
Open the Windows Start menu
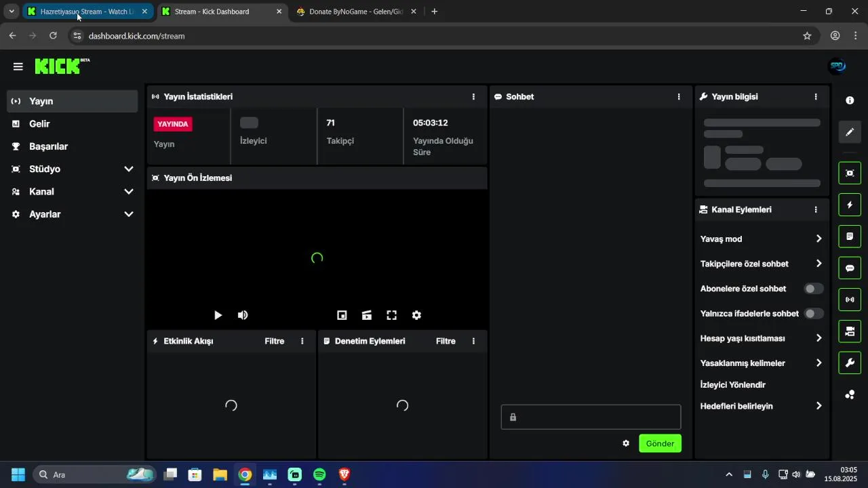pyautogui.click(x=18, y=474)
